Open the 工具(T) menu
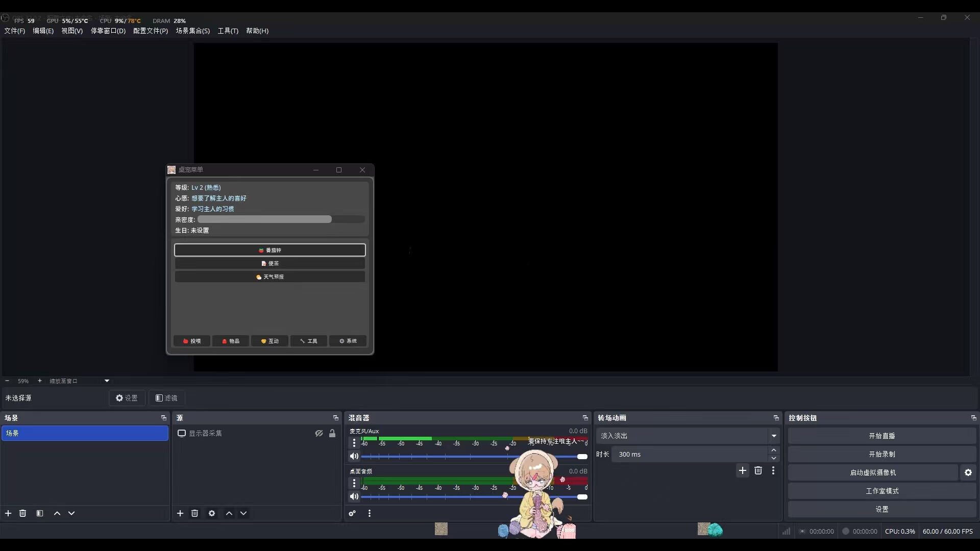Image resolution: width=980 pixels, height=551 pixels. coord(228,31)
